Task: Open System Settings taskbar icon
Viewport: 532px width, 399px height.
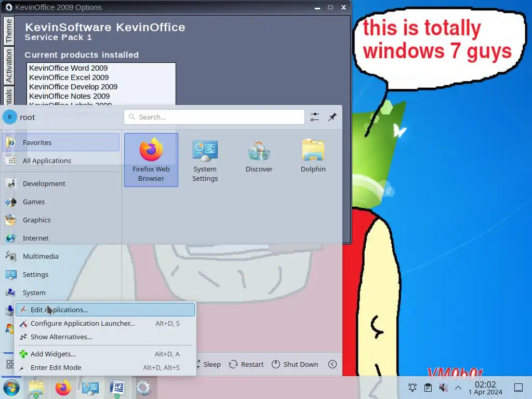Action: point(90,388)
